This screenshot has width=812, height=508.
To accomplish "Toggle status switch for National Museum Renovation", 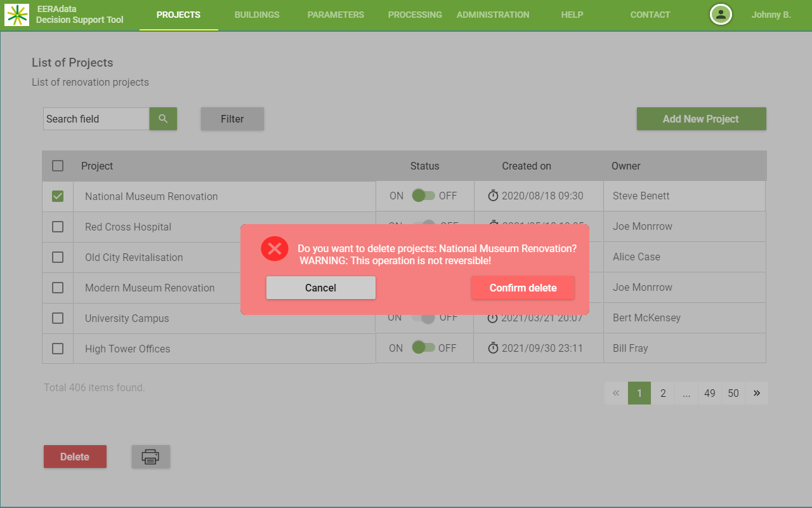I will coord(423,196).
